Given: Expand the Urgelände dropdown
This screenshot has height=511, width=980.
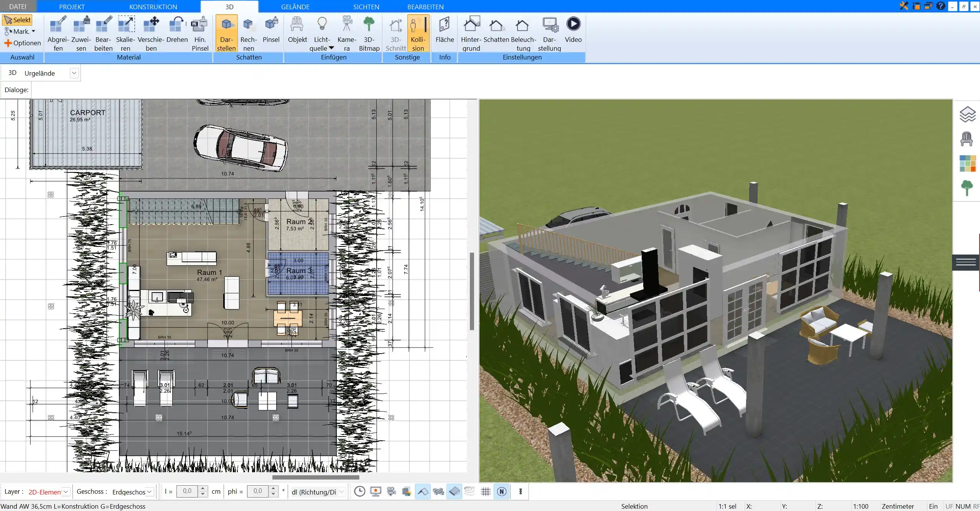Looking at the screenshot, I should pos(74,73).
